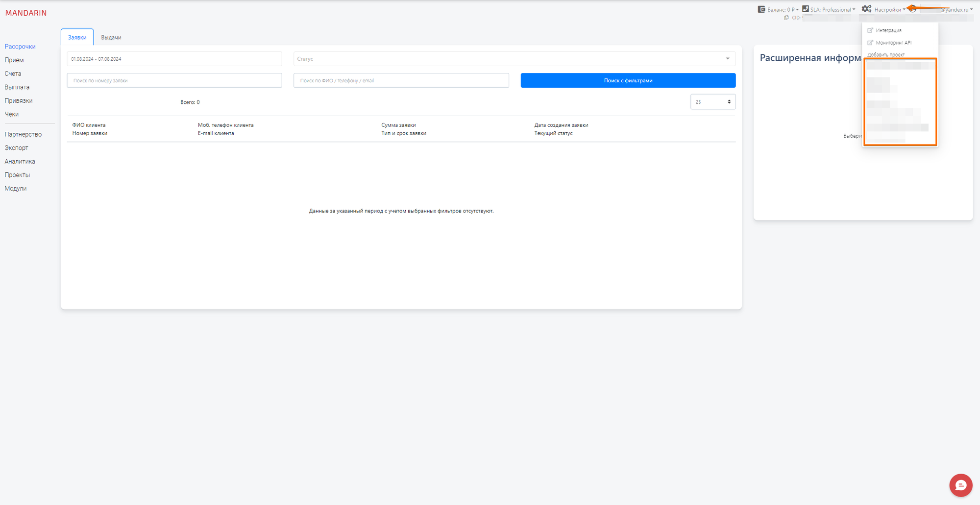Viewport: 980px width, 505px height.
Task: Click the copy icon next to CID
Action: (786, 17)
